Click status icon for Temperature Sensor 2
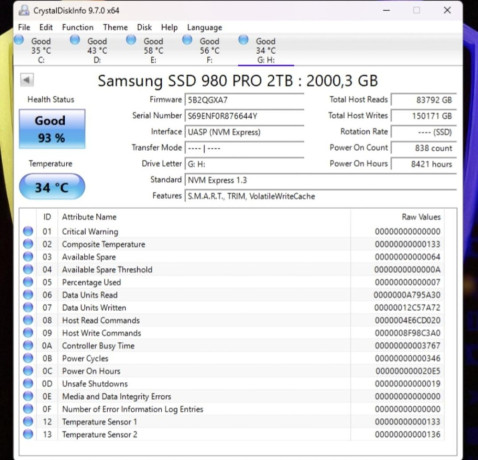Screen dimensions: 478x460 [x=28, y=434]
